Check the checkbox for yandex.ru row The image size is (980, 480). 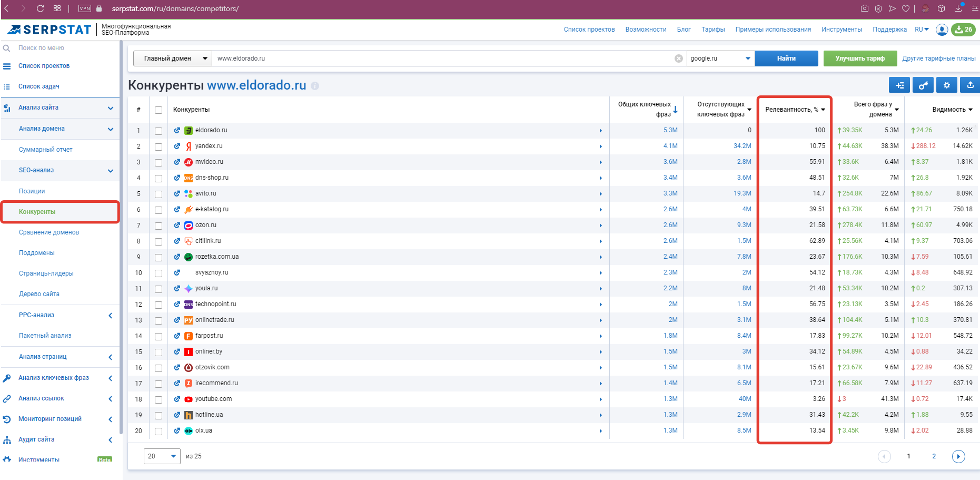coord(159,147)
